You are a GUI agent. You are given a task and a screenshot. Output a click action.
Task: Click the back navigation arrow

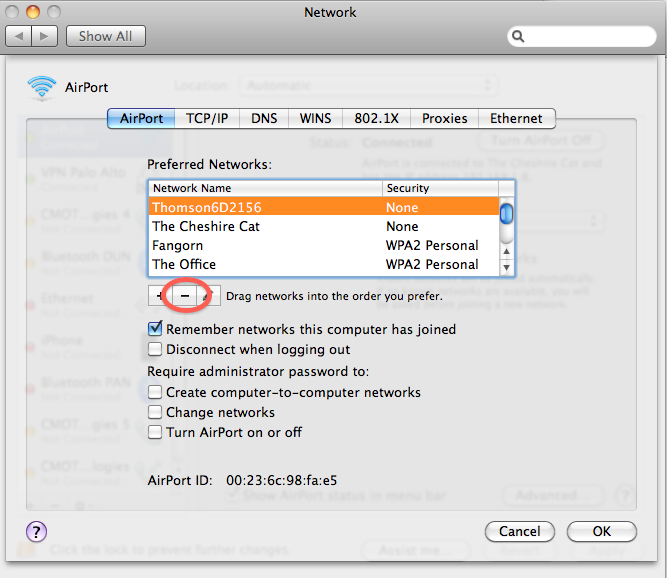point(19,36)
